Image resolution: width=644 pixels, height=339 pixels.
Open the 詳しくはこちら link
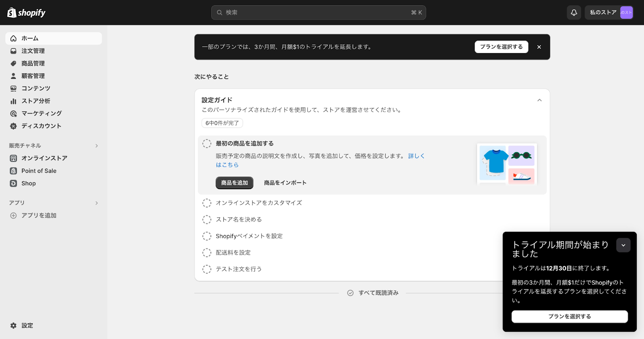coord(417,156)
